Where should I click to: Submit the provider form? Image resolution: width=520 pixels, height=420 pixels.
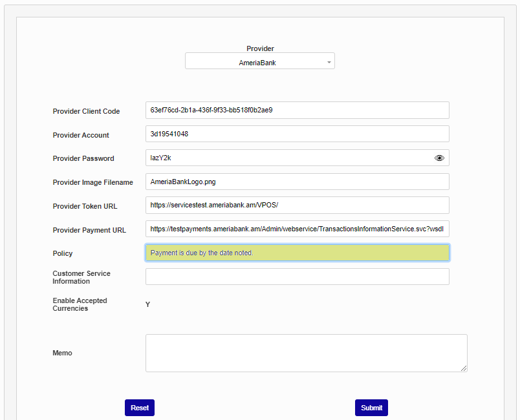click(x=371, y=408)
